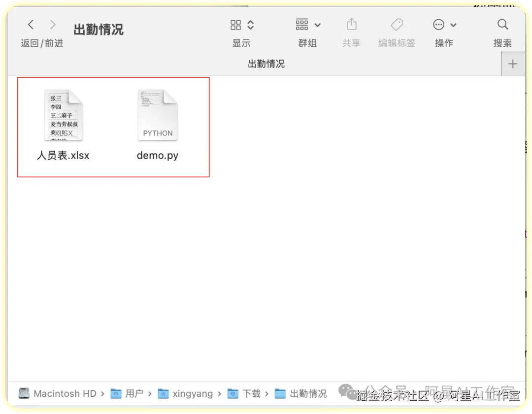Screen dimensions: 532x414
Task: Click the 下载 folder icon in path bar
Action: coord(233,393)
